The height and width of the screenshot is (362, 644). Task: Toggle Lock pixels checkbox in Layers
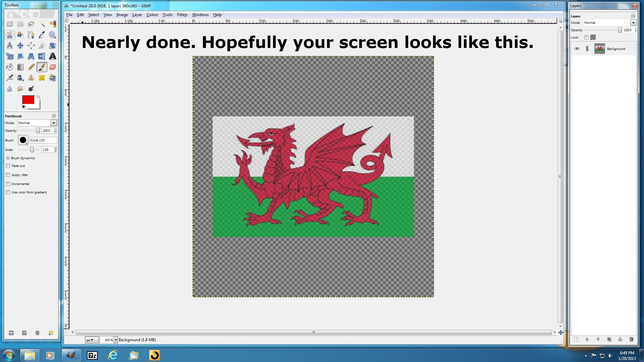(586, 37)
